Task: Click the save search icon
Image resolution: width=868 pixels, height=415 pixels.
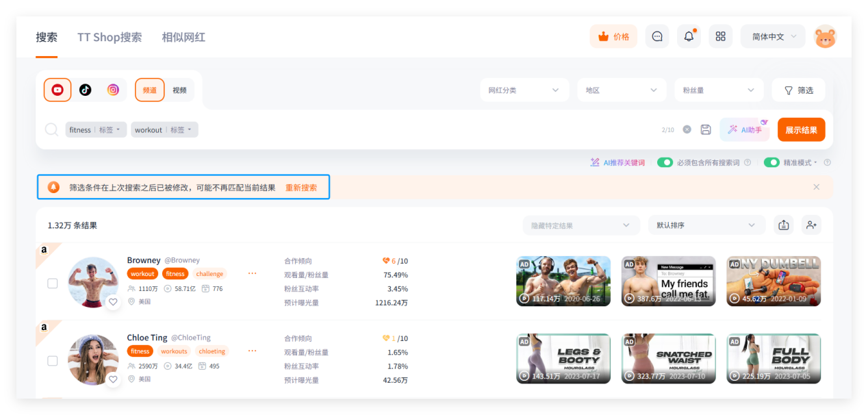Action: click(x=706, y=129)
